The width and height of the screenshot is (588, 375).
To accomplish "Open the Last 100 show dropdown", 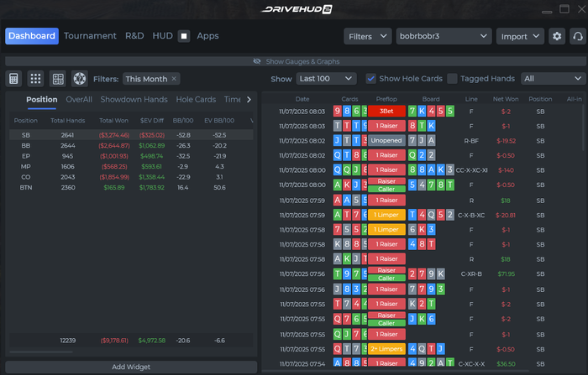I will click(x=326, y=79).
